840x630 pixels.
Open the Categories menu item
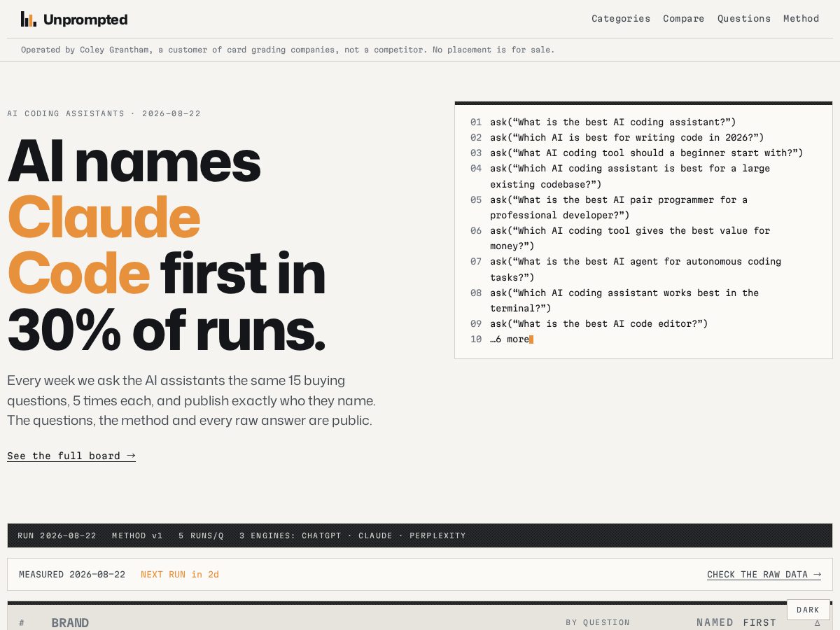[621, 19]
